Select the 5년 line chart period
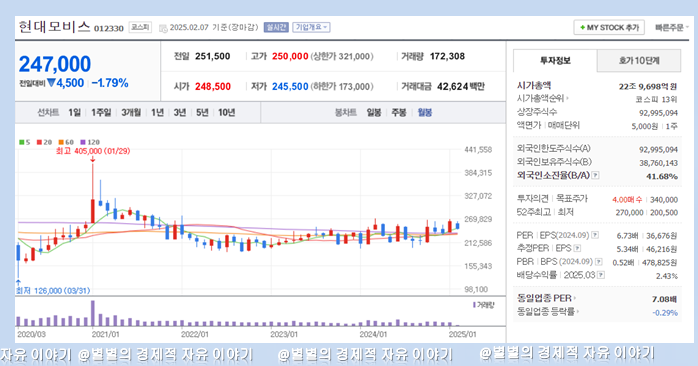The width and height of the screenshot is (698, 366). [202, 113]
